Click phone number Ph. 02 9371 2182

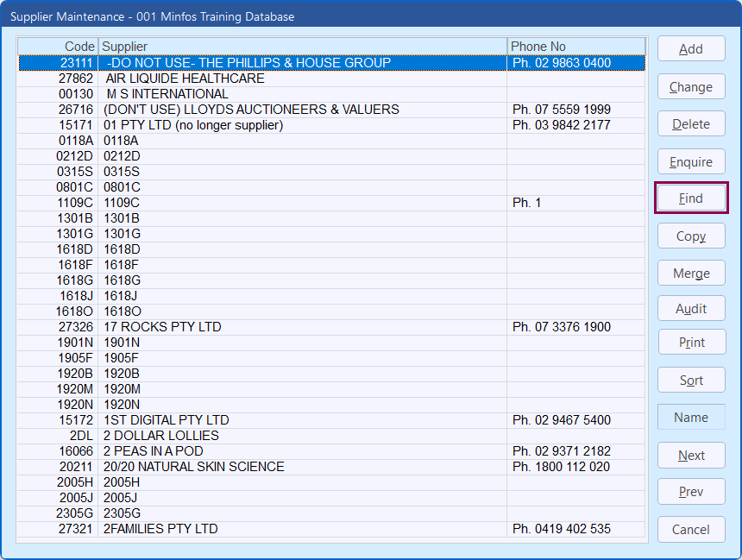[x=562, y=451]
